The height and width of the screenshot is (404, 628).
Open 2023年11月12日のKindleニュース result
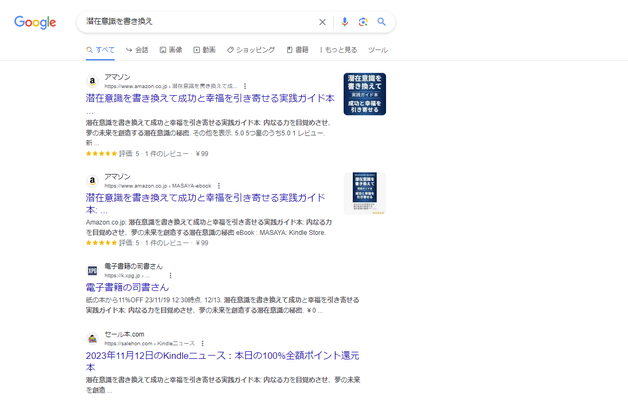click(222, 361)
